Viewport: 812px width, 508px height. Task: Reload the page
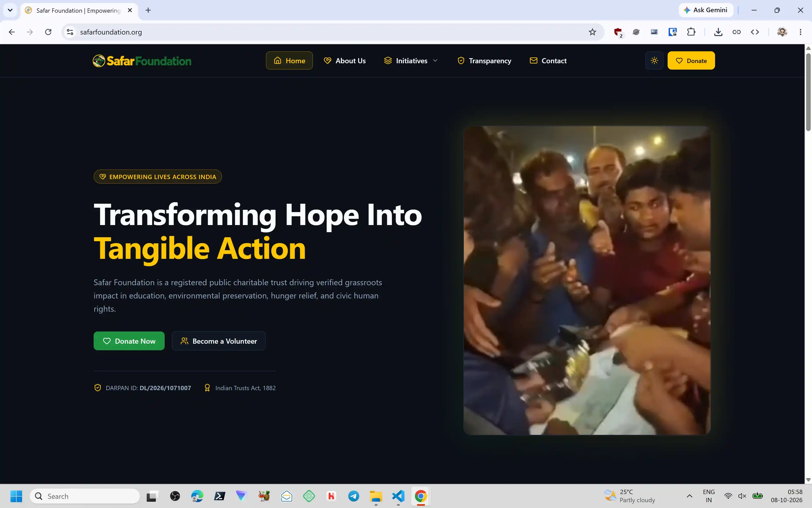[48, 32]
